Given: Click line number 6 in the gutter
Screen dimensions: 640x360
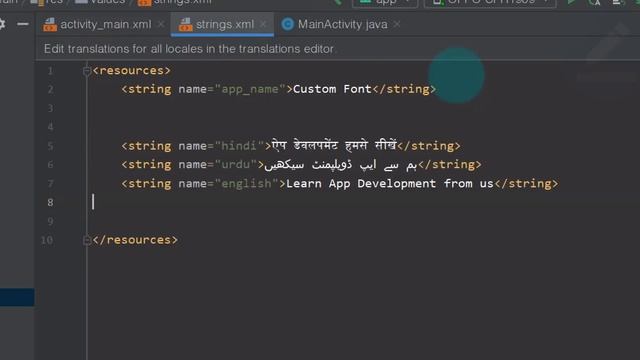Looking at the screenshot, I should (x=50, y=165).
